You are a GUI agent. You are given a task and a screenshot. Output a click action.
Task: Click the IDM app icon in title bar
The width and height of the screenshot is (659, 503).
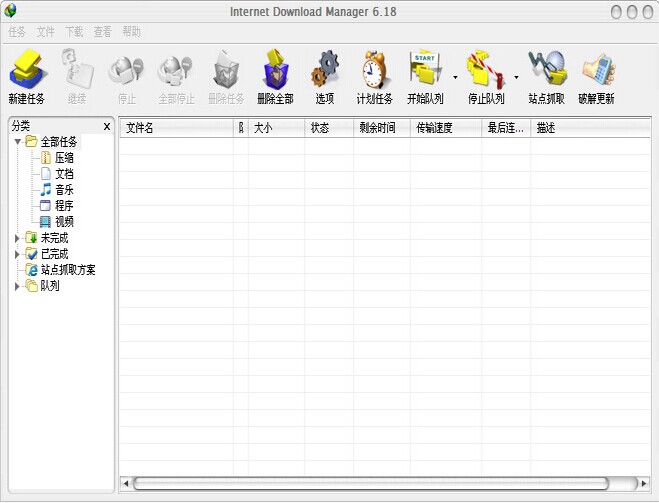pyautogui.click(x=10, y=11)
